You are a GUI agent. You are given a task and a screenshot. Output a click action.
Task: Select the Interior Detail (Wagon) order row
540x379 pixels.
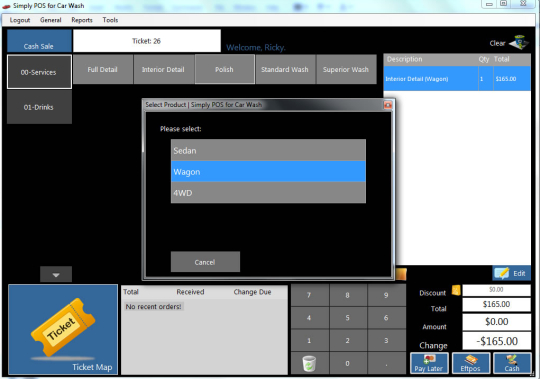457,78
